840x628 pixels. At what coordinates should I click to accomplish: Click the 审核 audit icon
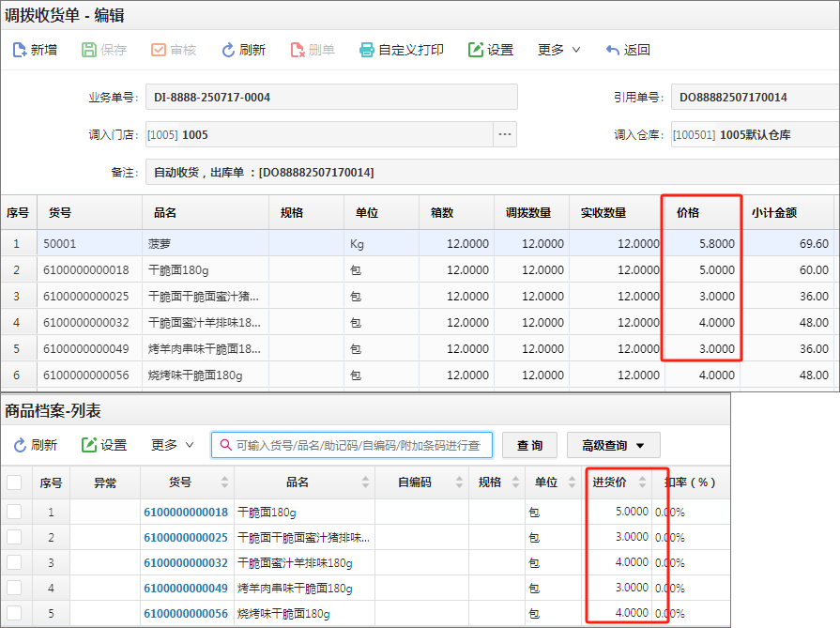pos(159,50)
